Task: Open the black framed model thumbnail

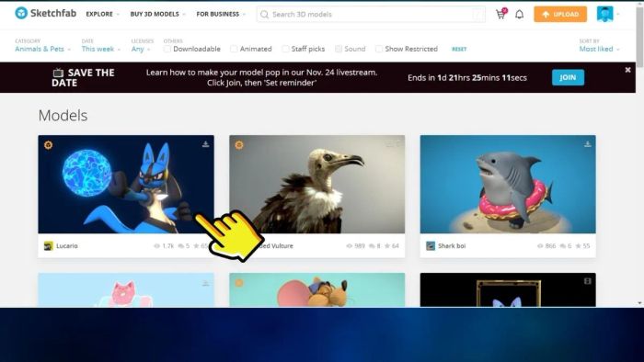Action: point(508,289)
